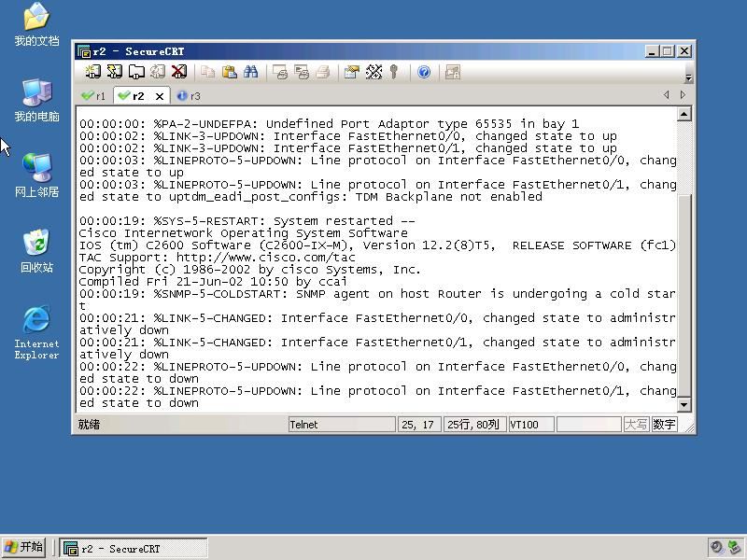Click the Disconnect red X icon
Viewport: 747px width, 560px height.
pyautogui.click(x=179, y=72)
